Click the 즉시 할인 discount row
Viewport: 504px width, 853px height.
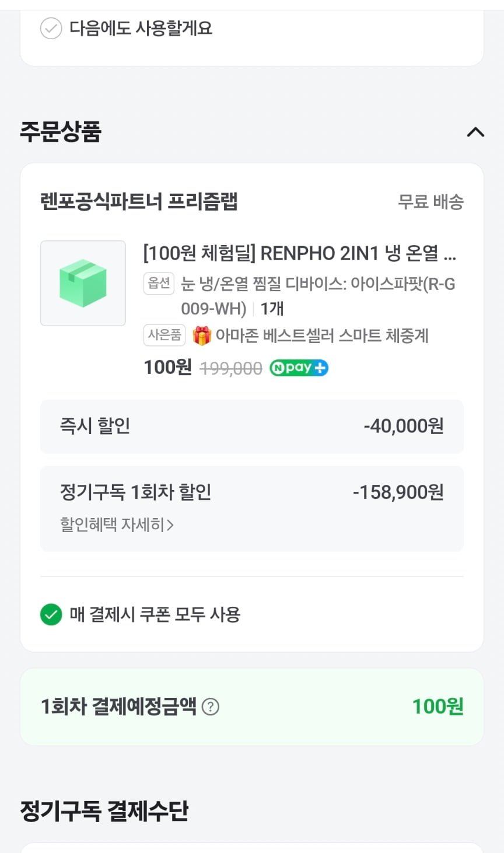(251, 426)
